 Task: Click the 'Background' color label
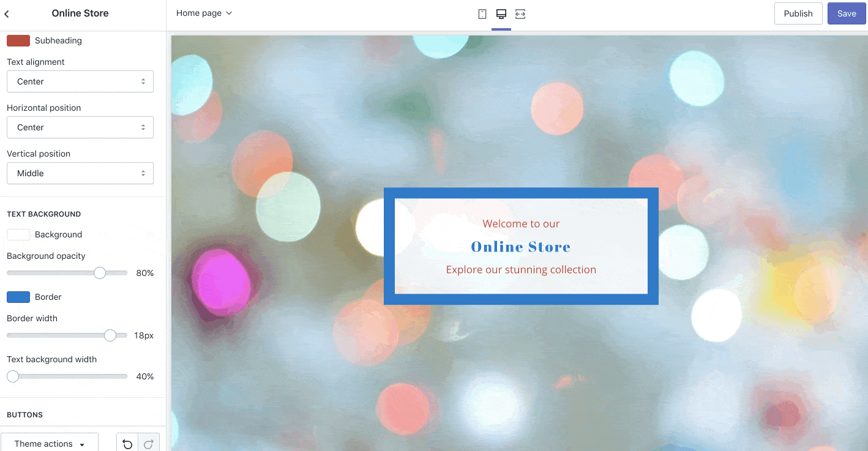(x=58, y=234)
